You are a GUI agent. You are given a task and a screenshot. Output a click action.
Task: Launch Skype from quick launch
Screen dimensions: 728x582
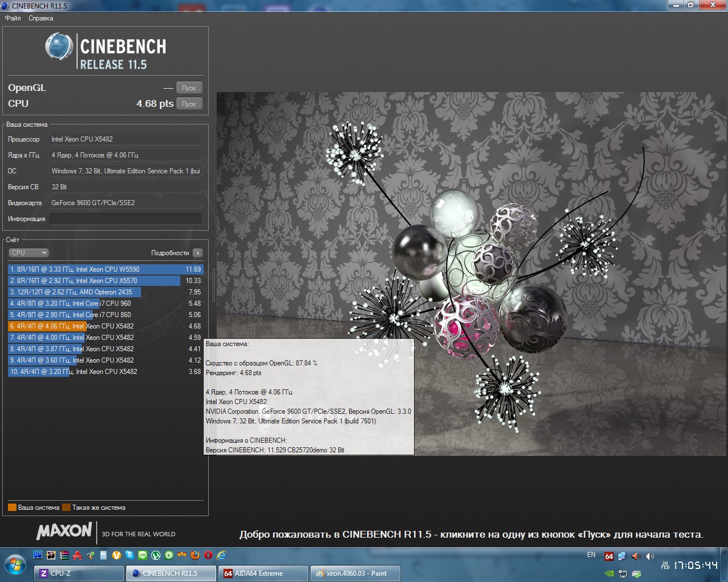pos(130,555)
